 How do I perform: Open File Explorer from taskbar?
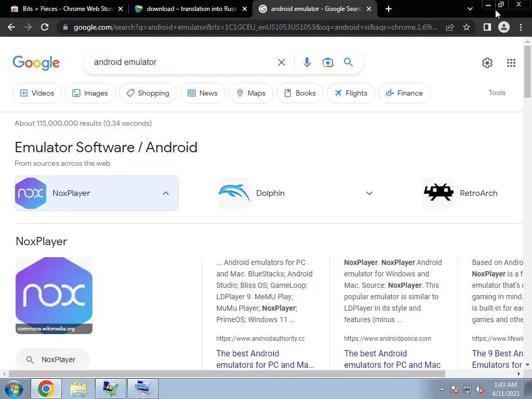tap(78, 389)
